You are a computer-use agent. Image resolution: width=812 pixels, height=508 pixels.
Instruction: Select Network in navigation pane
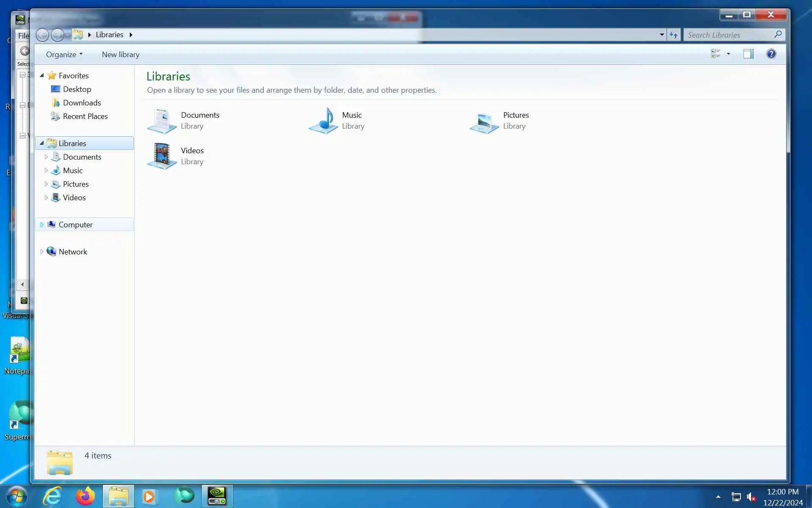coord(73,251)
